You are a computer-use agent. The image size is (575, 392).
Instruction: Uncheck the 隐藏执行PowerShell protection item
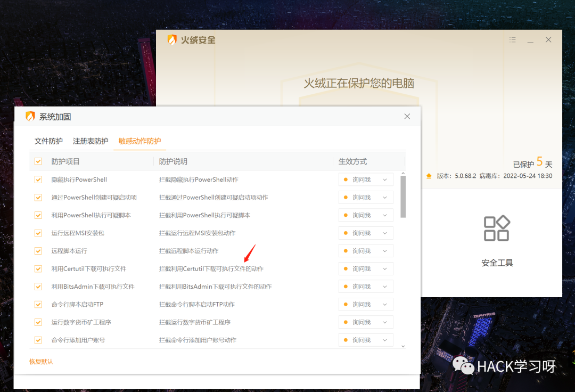coord(38,179)
